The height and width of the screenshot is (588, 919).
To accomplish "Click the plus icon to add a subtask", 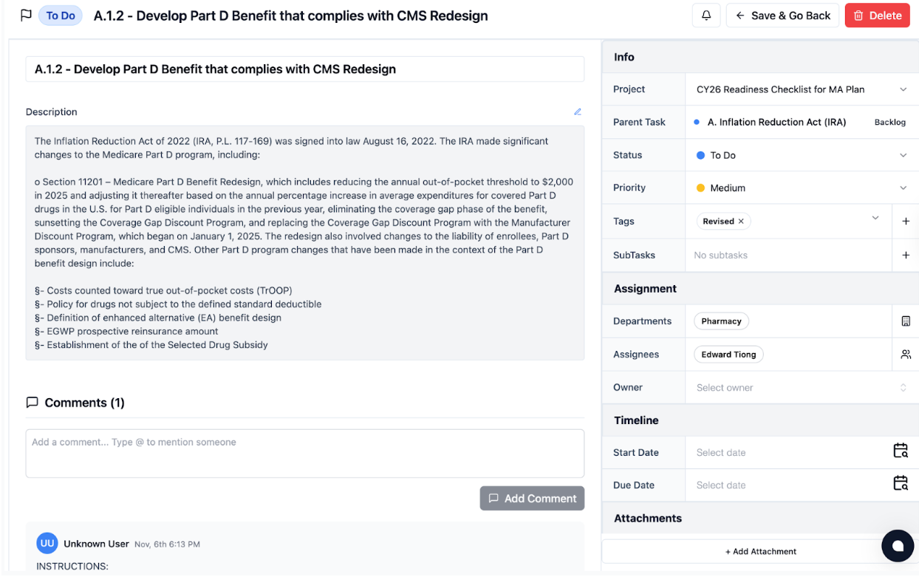I will tap(906, 255).
